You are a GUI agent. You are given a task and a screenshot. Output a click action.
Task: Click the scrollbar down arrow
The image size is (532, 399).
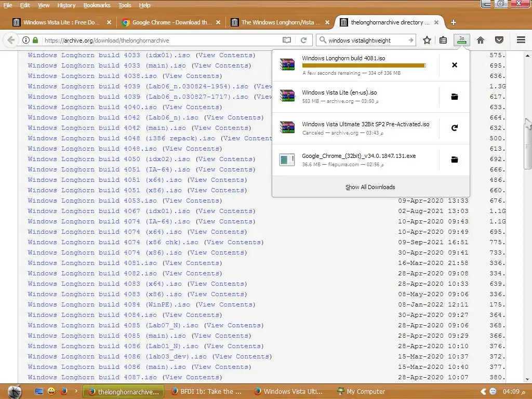527,379
